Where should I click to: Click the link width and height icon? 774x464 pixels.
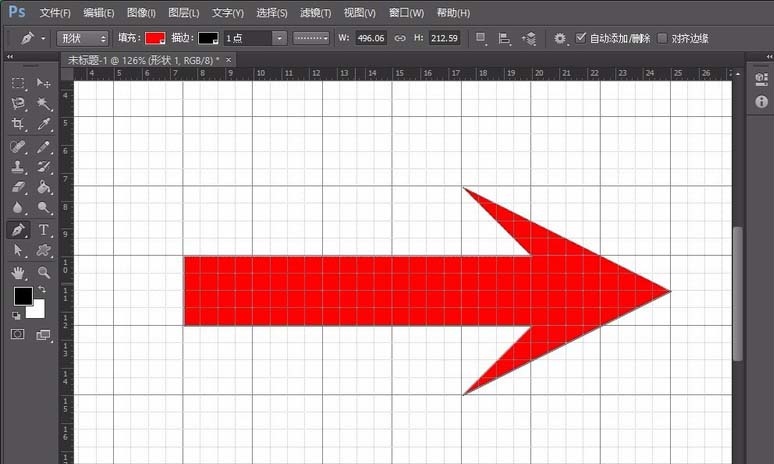400,38
